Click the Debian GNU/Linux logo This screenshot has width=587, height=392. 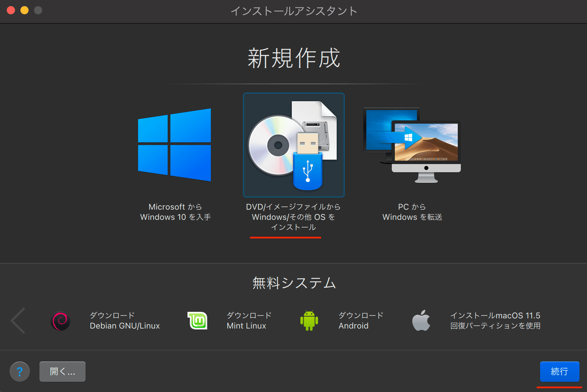(x=60, y=320)
